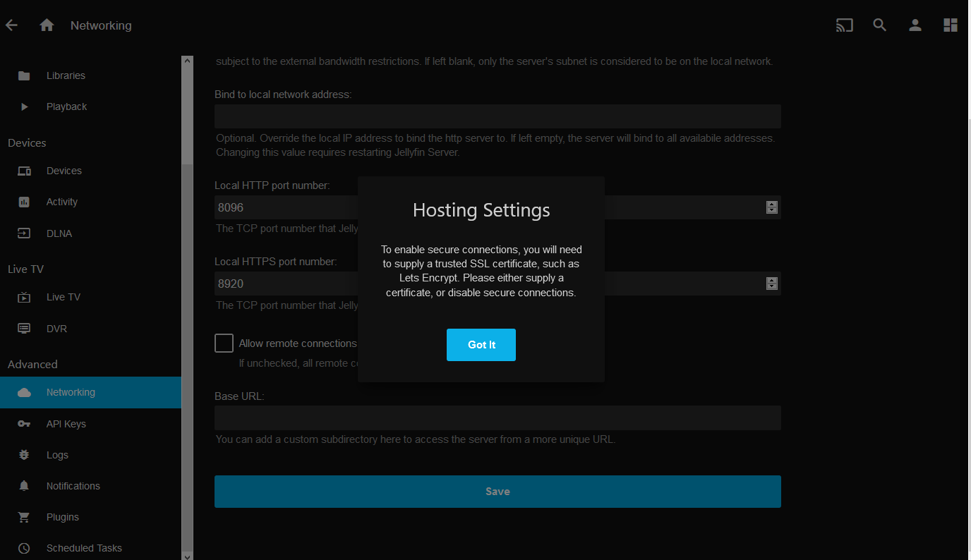Click the back arrow icon

click(x=11, y=25)
